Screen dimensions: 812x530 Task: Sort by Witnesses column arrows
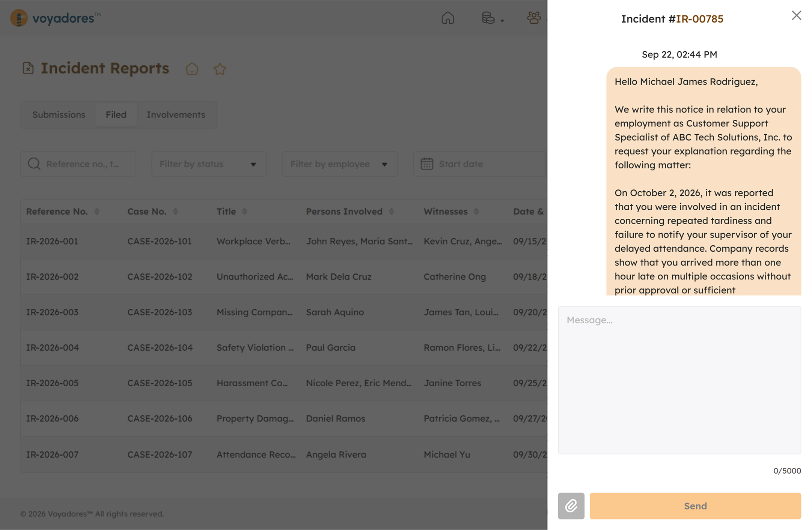(476, 212)
